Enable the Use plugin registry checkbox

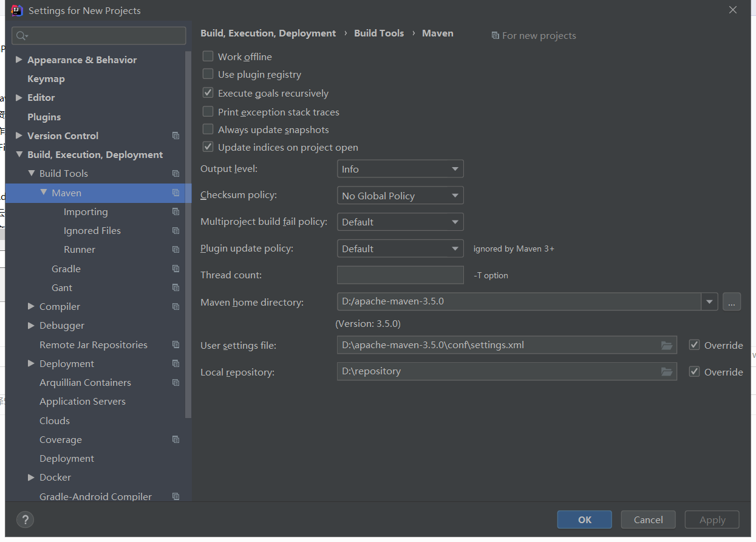208,74
